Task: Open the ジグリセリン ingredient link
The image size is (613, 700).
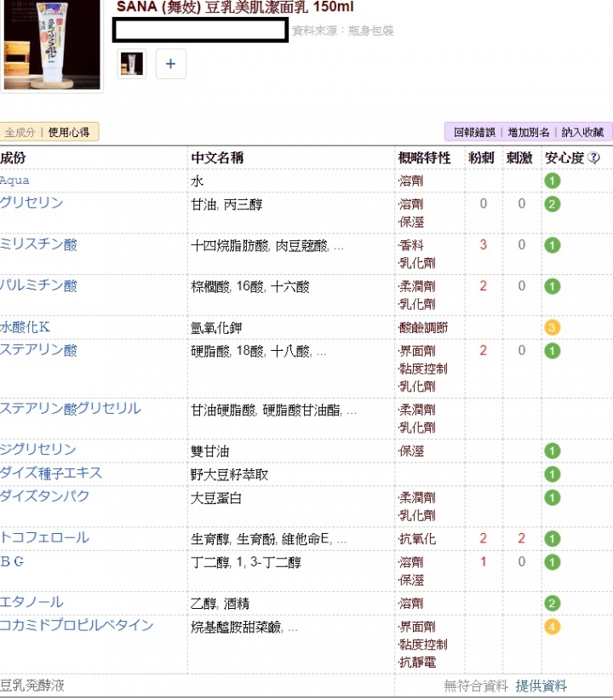Action: pyautogui.click(x=38, y=450)
